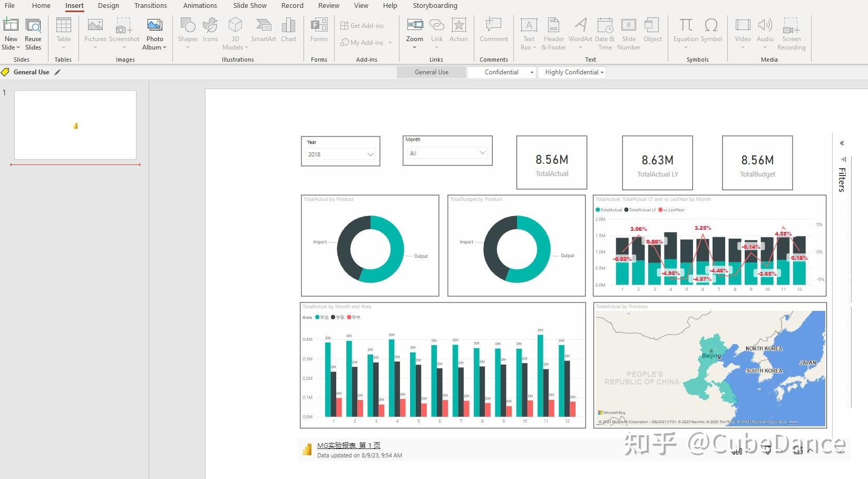Collapse the Power BI Filters pane
The width and height of the screenshot is (868, 479).
click(842, 143)
